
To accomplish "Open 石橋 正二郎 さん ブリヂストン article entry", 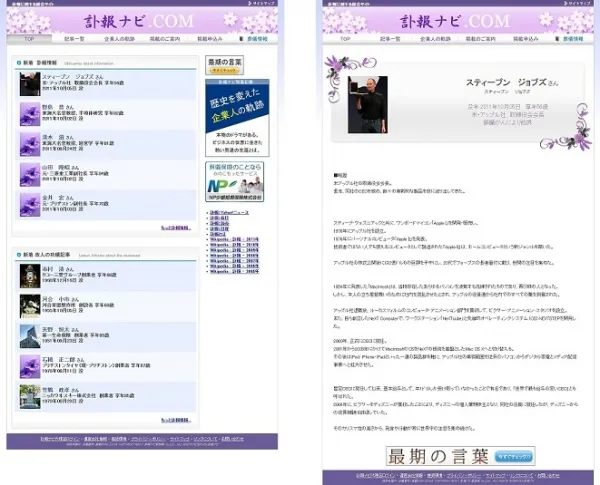I will click(106, 366).
